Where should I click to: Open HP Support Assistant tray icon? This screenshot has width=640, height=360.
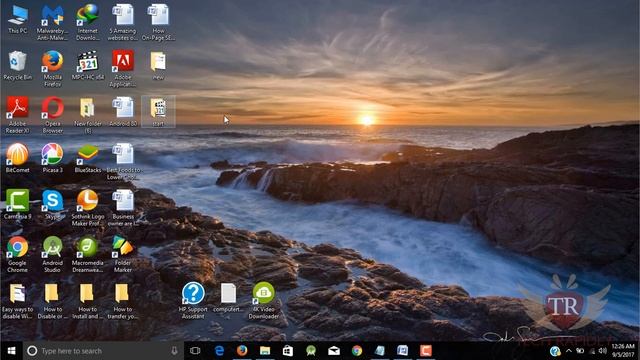555,351
